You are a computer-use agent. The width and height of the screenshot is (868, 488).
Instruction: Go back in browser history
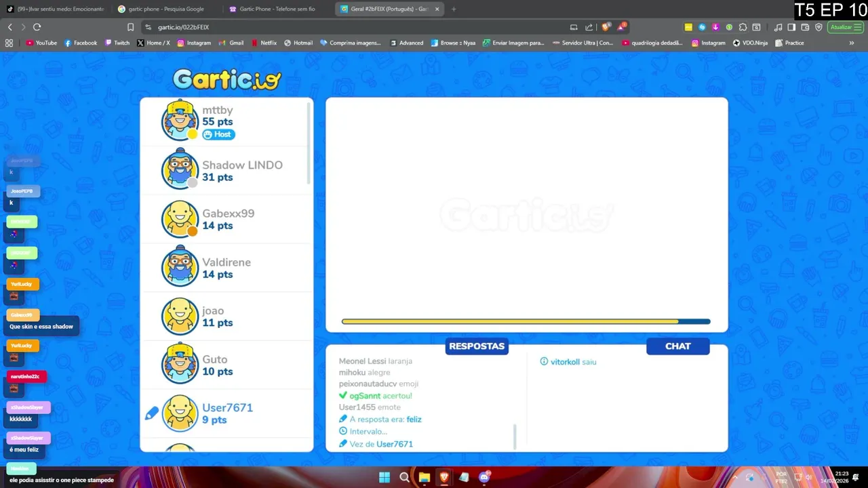(x=9, y=27)
